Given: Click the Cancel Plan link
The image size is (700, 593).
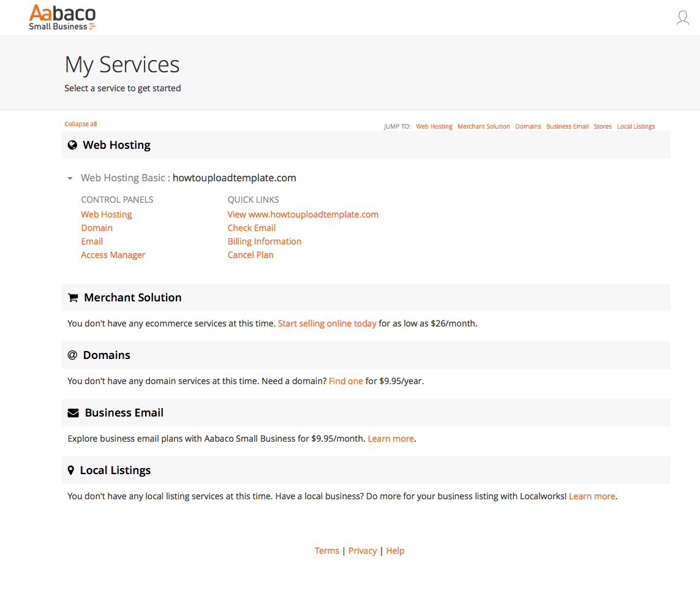Looking at the screenshot, I should (x=250, y=255).
